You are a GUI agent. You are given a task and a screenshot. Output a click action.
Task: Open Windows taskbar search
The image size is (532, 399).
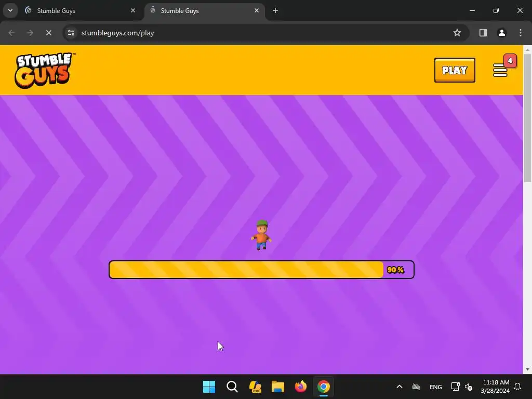tap(232, 387)
